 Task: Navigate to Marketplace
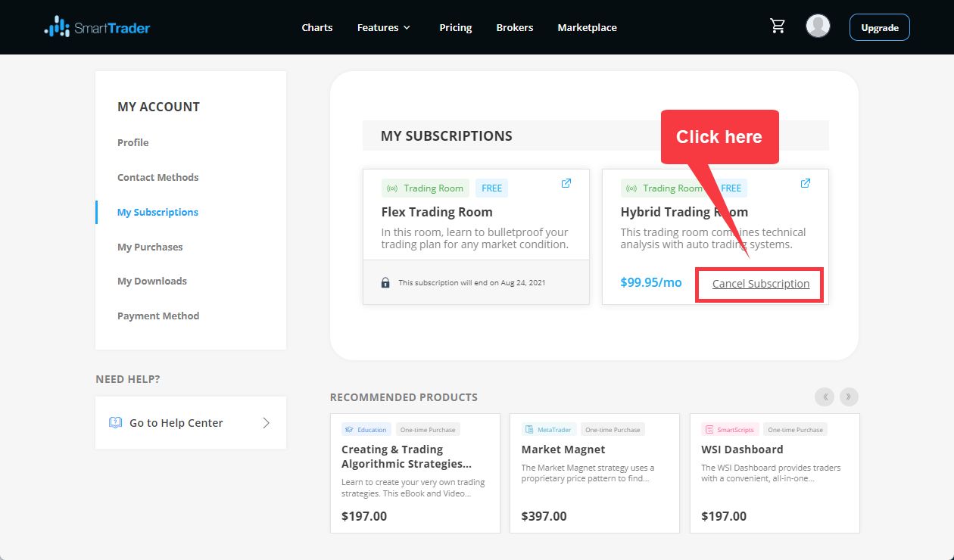[588, 27]
